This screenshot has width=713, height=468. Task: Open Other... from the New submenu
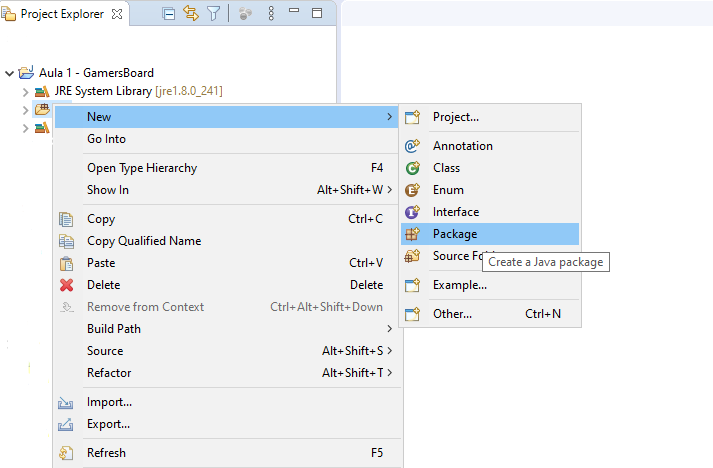pos(452,314)
